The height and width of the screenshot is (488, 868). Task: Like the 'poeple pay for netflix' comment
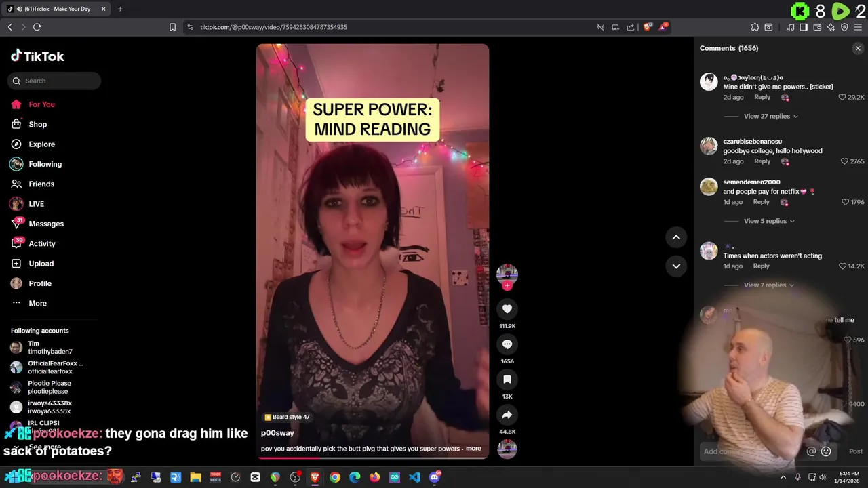[x=845, y=202]
